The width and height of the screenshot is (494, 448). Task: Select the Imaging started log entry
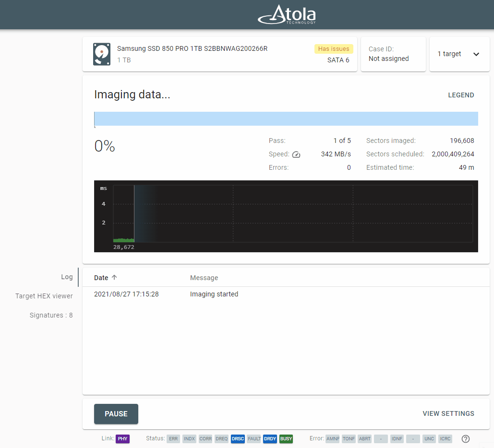pos(214,294)
